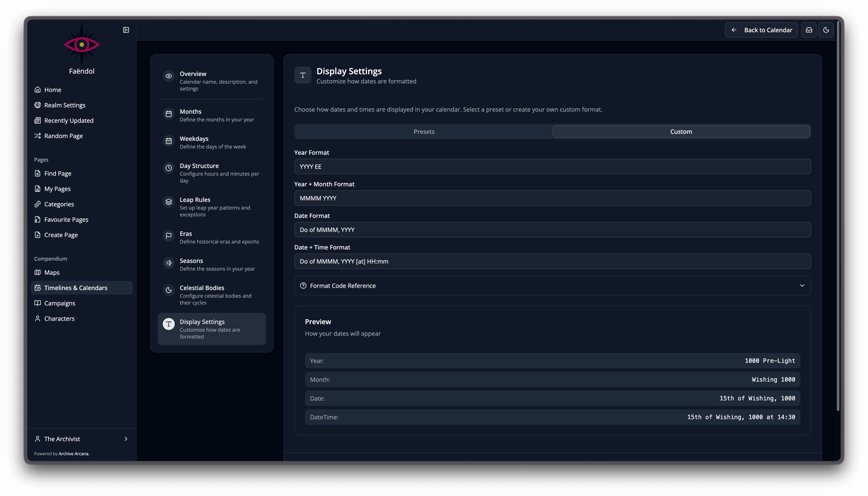This screenshot has width=868, height=496.
Task: Expand Format Code Reference section
Action: pos(343,286)
